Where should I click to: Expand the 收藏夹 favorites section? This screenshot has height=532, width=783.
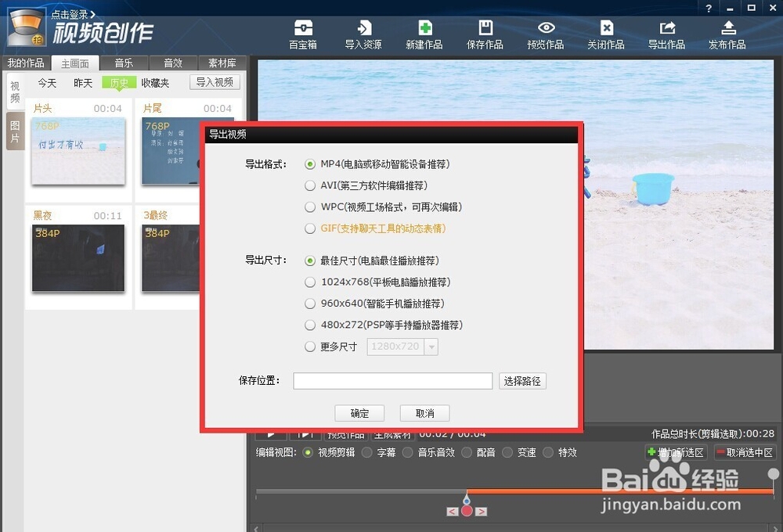(x=155, y=82)
